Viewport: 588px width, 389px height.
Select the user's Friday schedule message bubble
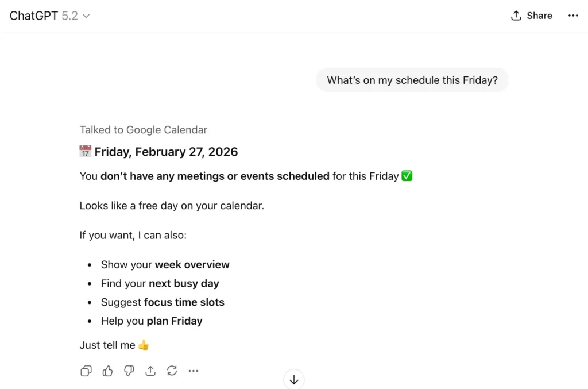412,80
